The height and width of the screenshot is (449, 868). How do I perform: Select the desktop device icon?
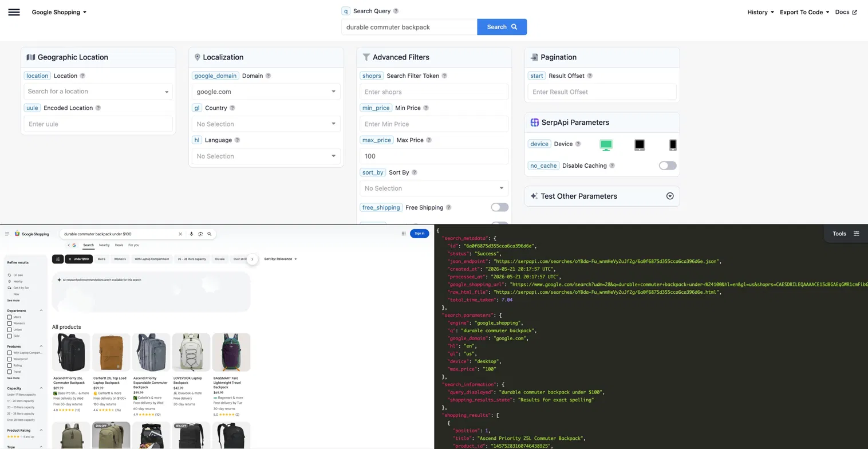(x=606, y=145)
